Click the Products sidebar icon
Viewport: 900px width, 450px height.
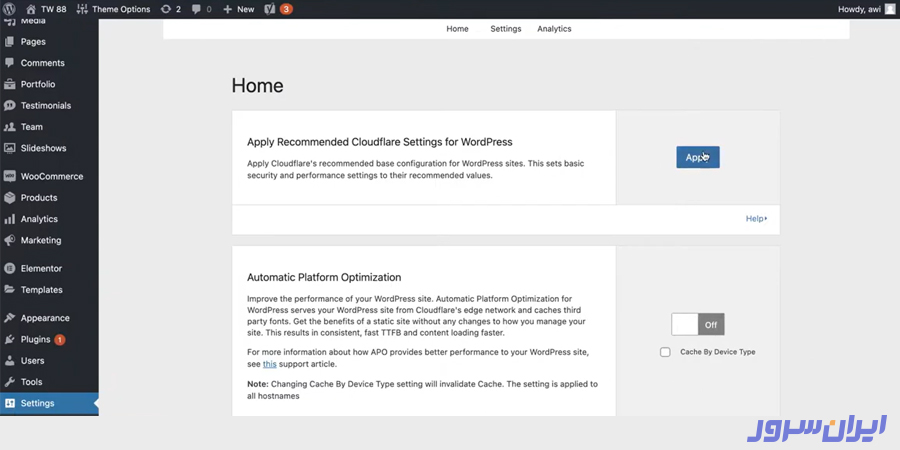(9, 197)
